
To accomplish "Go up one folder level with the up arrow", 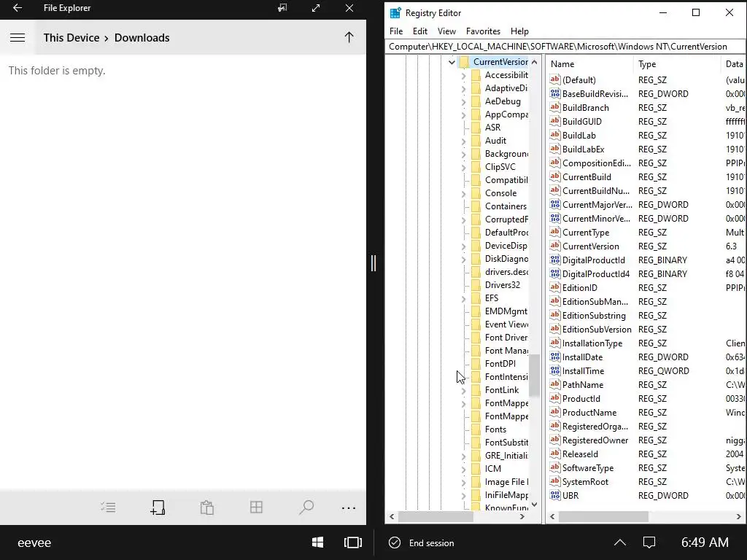I will point(349,38).
